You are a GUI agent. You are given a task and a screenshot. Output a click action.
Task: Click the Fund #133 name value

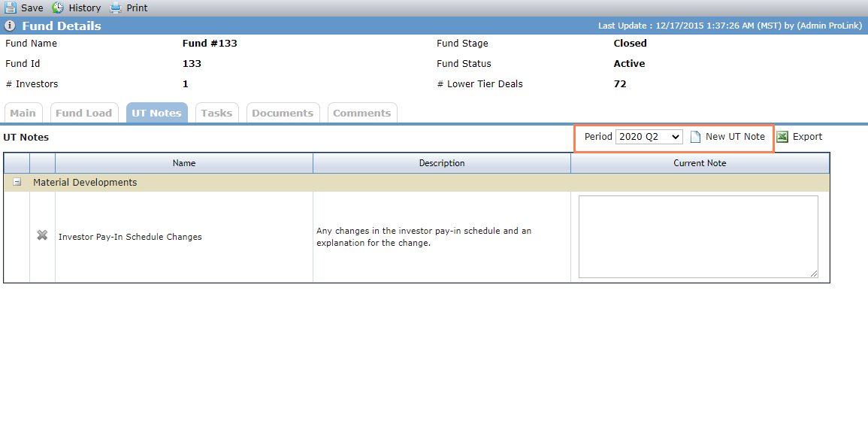tap(210, 43)
